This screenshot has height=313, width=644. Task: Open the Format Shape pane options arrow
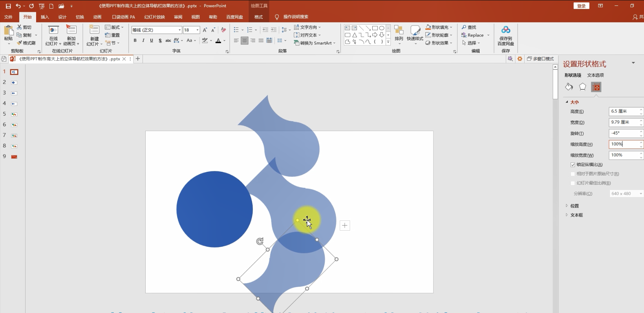coord(633,63)
